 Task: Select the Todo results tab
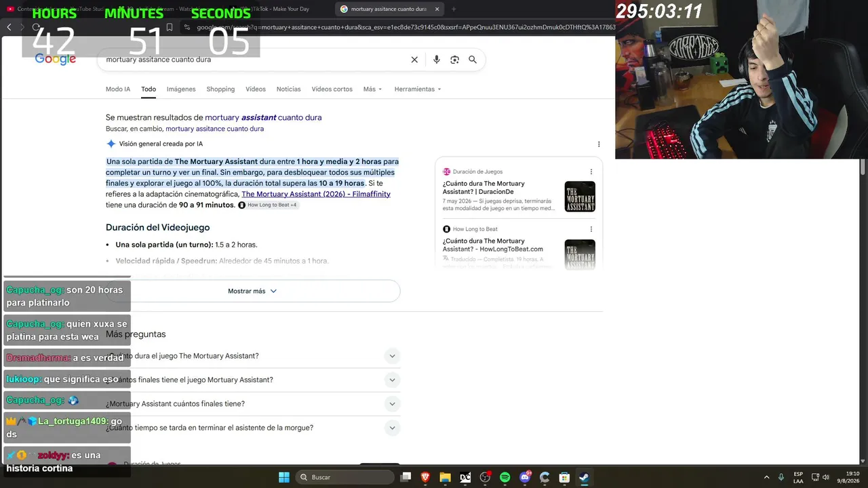click(149, 89)
